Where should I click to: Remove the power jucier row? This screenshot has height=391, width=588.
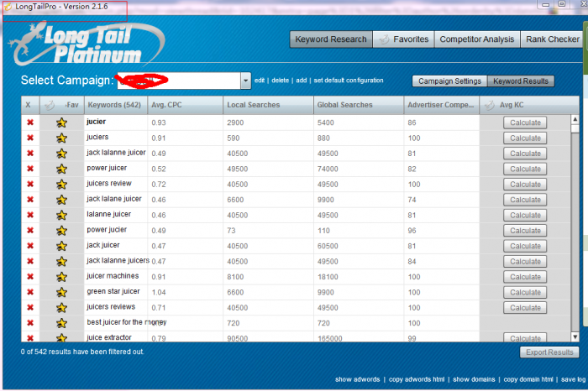[30, 231]
